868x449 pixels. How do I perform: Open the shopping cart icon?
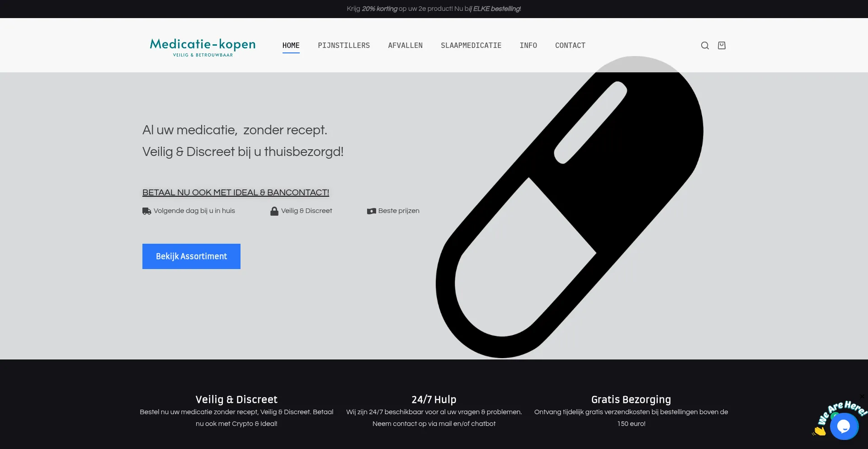[722, 46]
